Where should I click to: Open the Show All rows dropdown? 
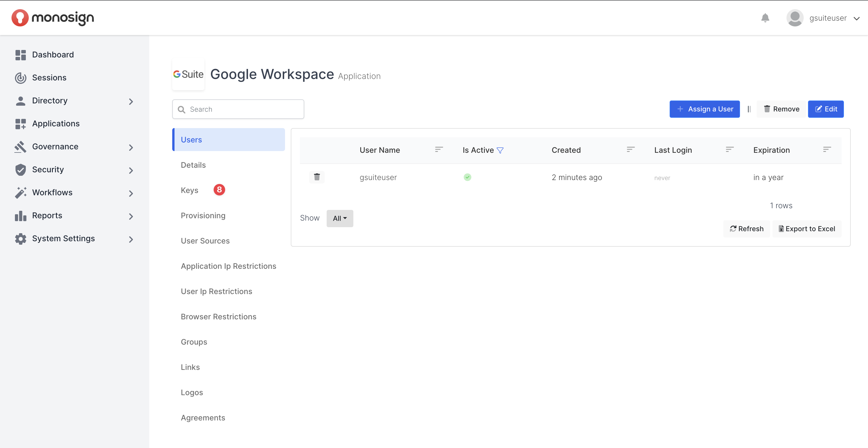point(340,219)
